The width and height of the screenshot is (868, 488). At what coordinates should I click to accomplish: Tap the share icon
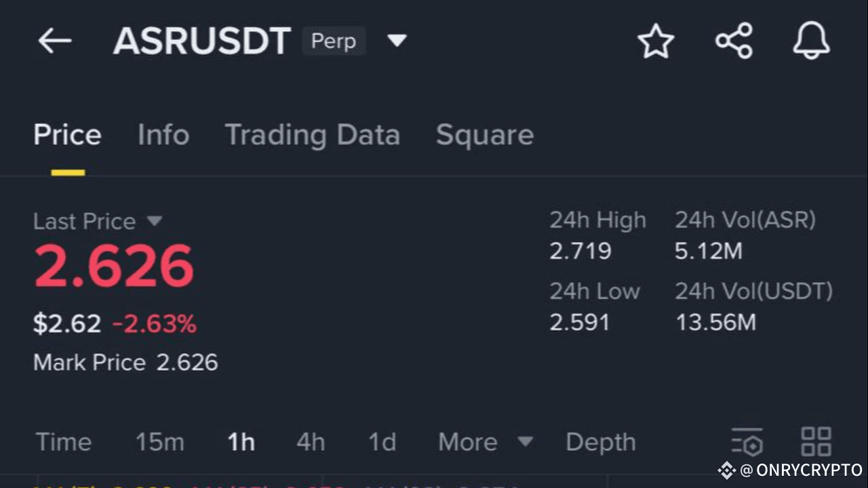(734, 41)
